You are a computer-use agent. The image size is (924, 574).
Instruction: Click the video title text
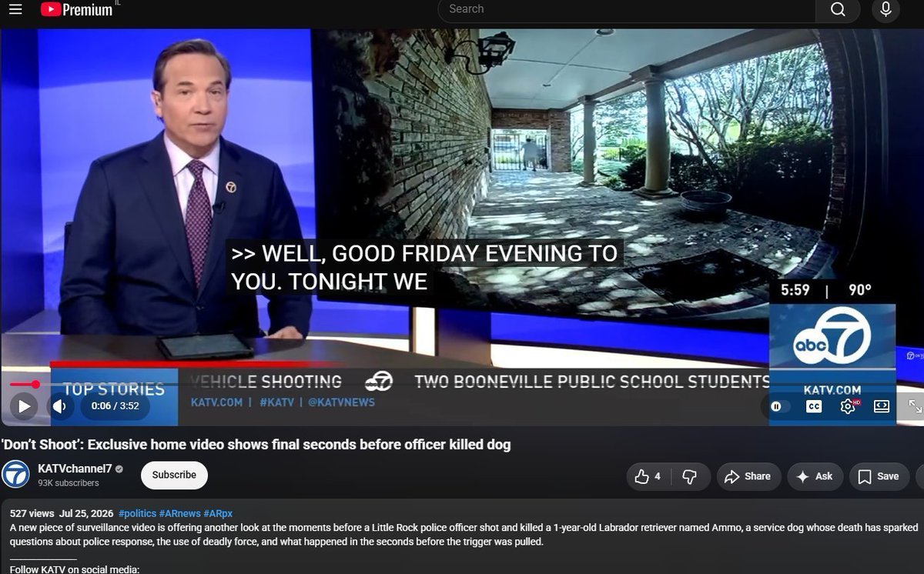pos(256,445)
